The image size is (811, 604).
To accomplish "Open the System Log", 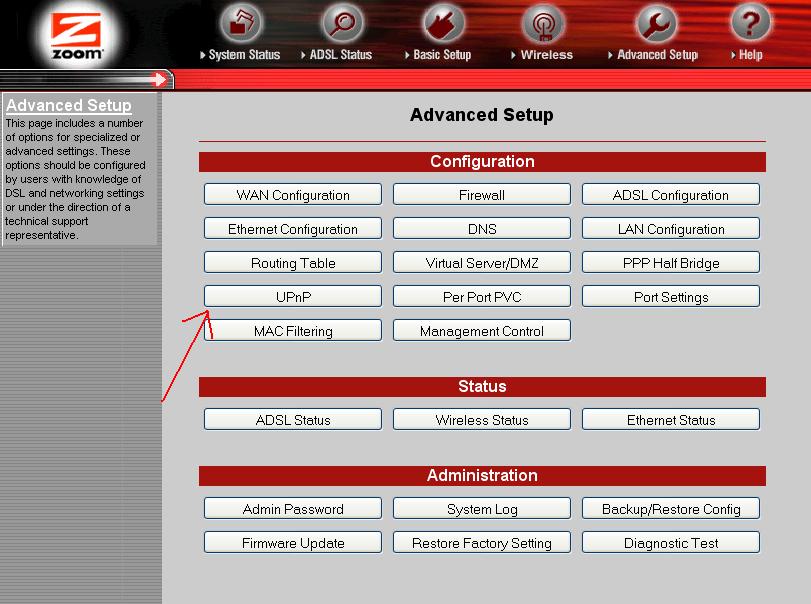I will (482, 508).
